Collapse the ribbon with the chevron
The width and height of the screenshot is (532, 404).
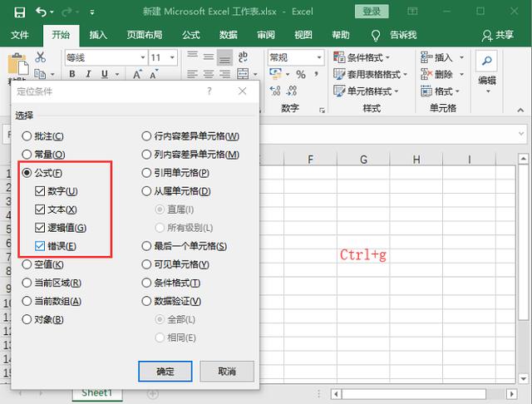(x=520, y=110)
